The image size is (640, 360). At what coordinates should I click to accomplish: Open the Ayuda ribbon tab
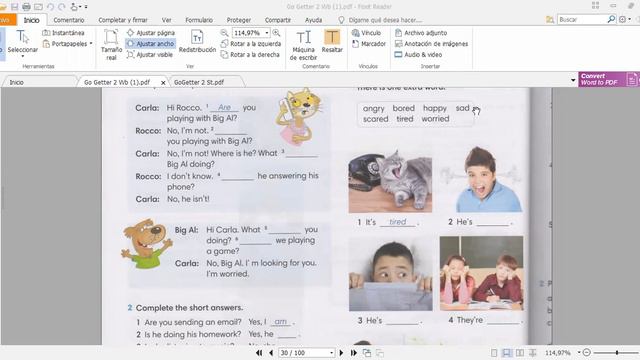coord(313,20)
